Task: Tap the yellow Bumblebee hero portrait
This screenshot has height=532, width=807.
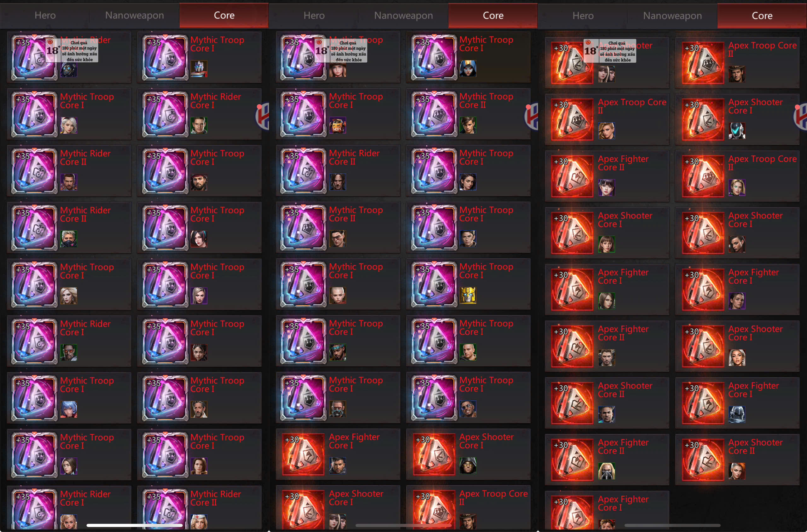Action: (x=467, y=295)
